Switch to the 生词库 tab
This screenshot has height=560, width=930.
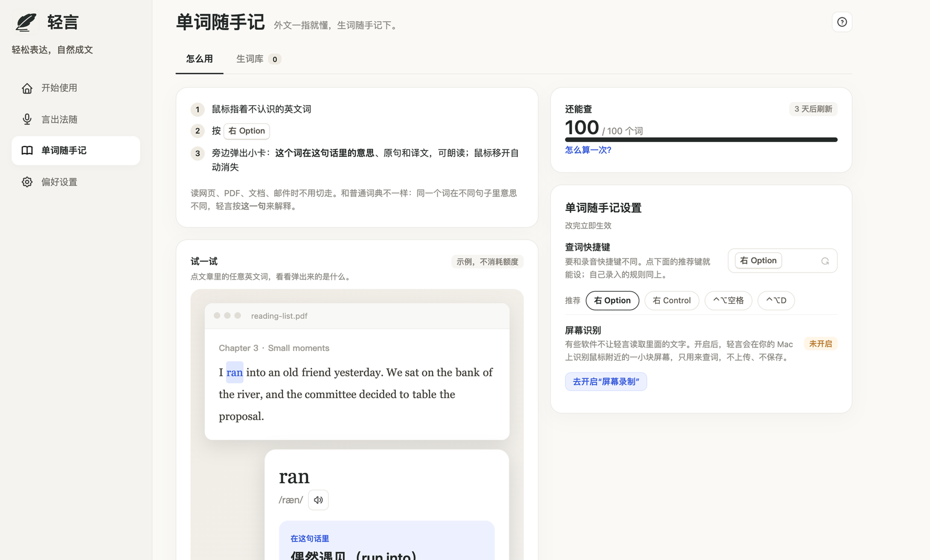click(x=259, y=59)
